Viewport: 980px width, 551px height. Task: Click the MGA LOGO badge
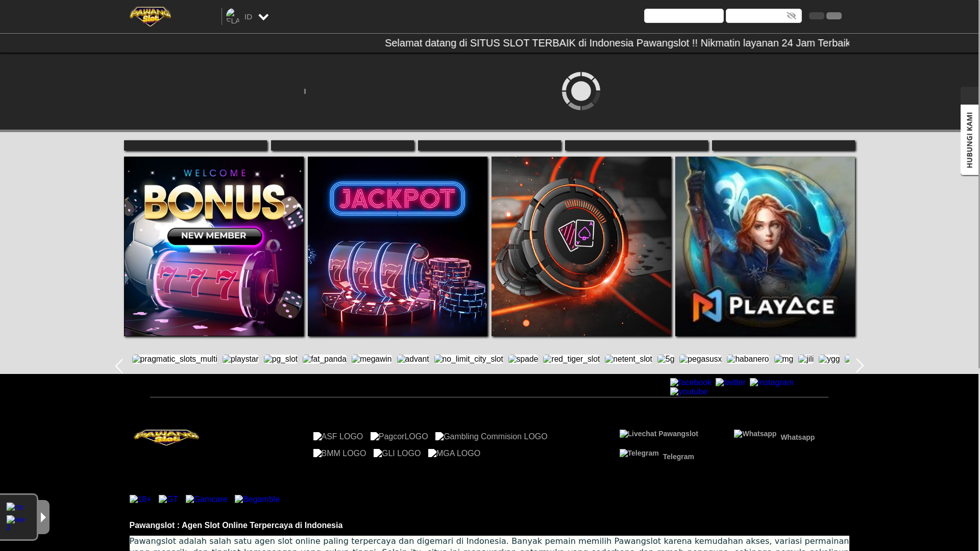coord(454,454)
